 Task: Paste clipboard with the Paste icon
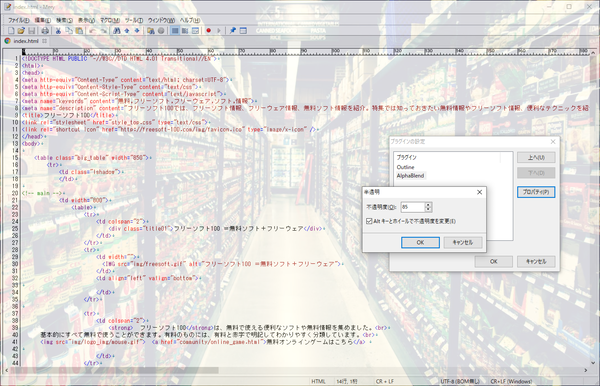(79, 31)
